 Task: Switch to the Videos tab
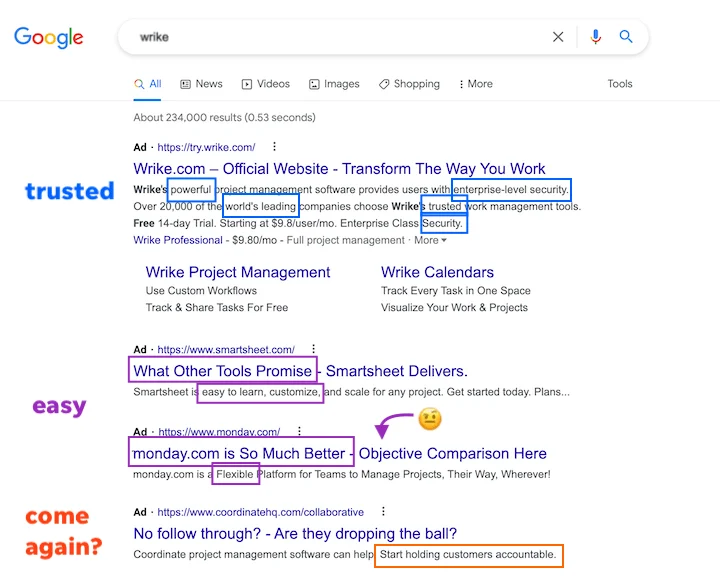(264, 84)
